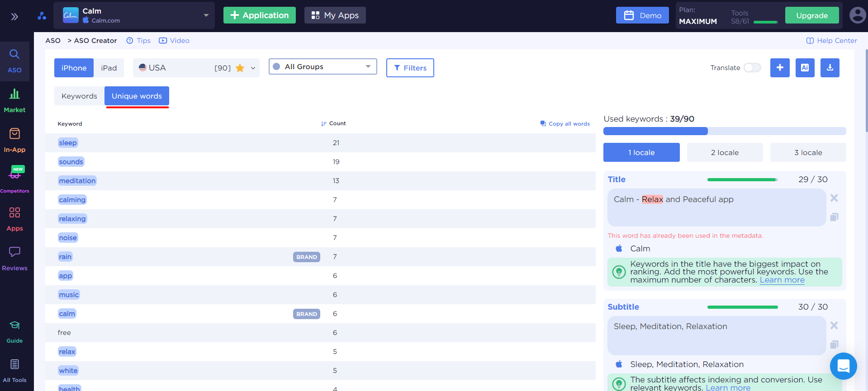Open the AI generator button
This screenshot has height=391, width=868.
click(x=805, y=68)
